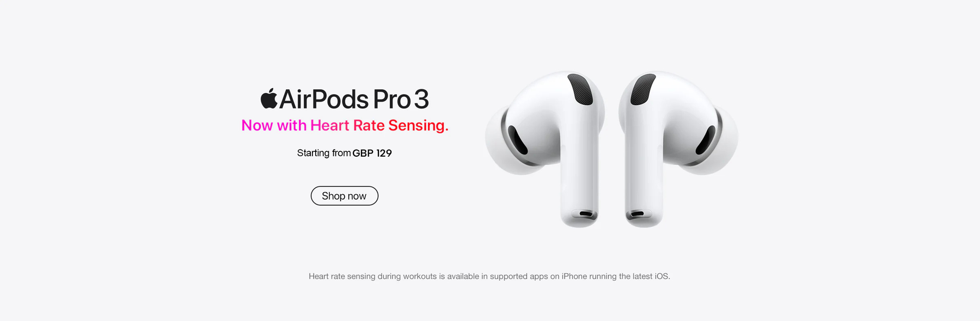The image size is (980, 321).
Task: Open the right AirPod product image
Action: click(678, 149)
